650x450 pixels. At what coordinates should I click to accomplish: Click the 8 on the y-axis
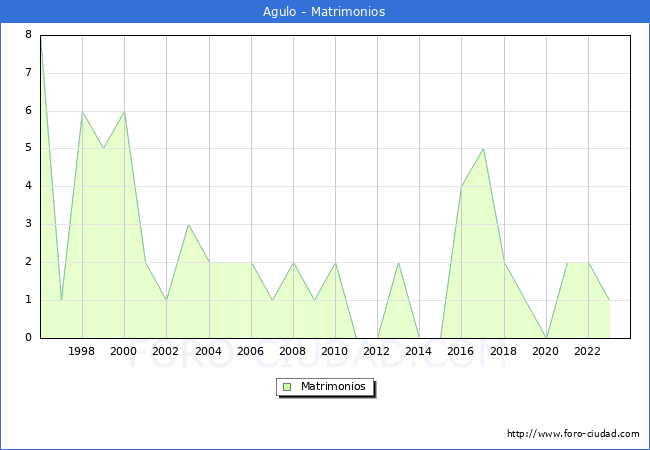[28, 35]
